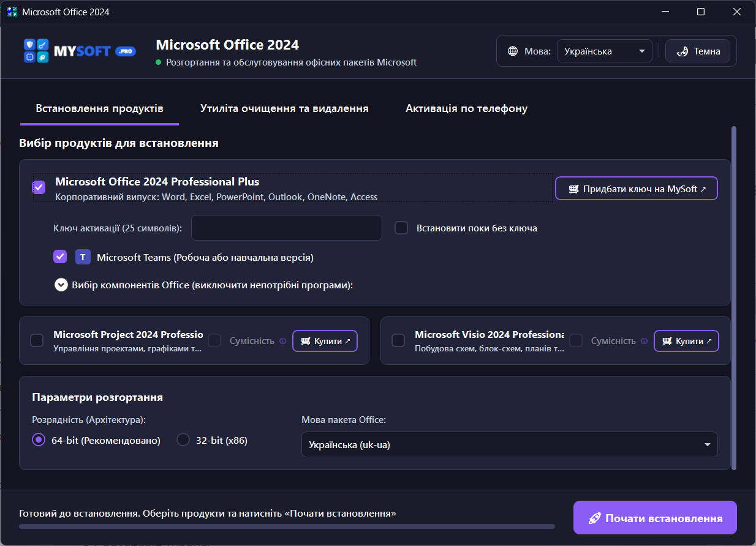This screenshot has width=756, height=546.
Task: Open the Активація по телефону tab
Action: point(466,108)
